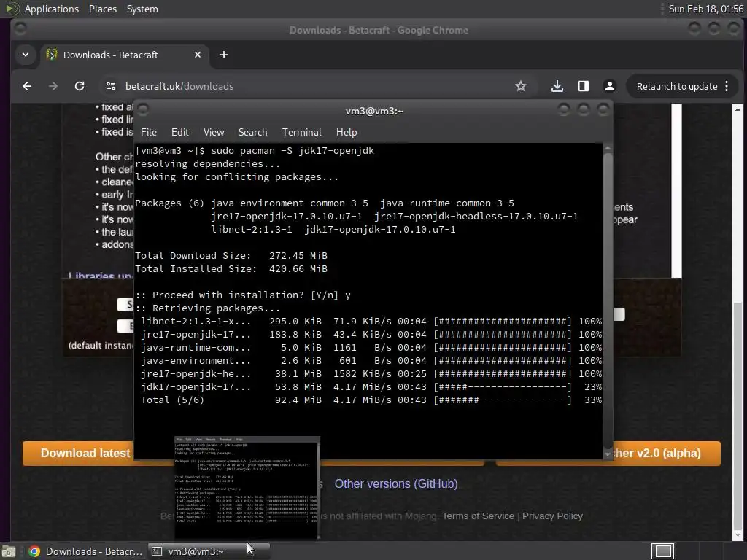This screenshot has height=560, width=747.
Task: Open a new Chrome tab
Action: (223, 55)
